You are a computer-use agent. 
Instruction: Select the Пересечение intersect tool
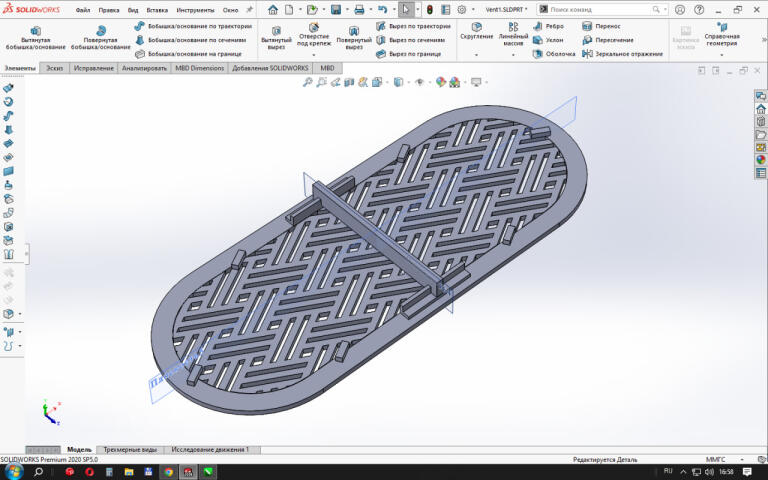tap(607, 40)
